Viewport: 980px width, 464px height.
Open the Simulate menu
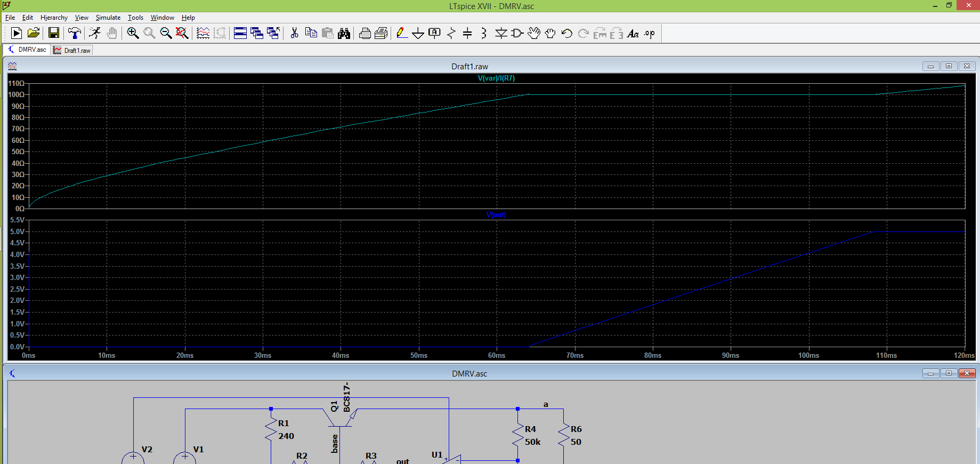tap(108, 18)
